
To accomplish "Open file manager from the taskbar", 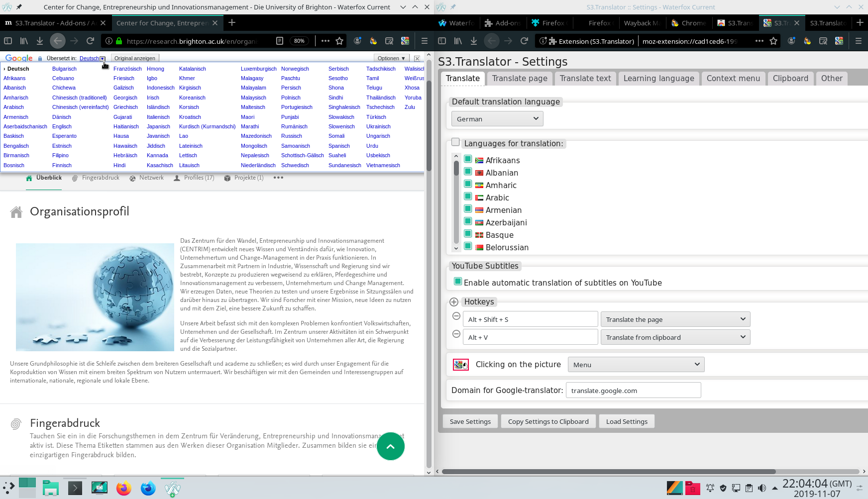I will pos(51,488).
